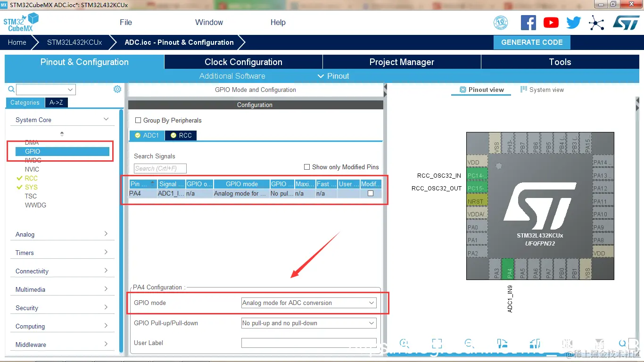Screen dimensions: 644x362
Task: Select the PC14 pin on the chip
Action: [x=477, y=175]
